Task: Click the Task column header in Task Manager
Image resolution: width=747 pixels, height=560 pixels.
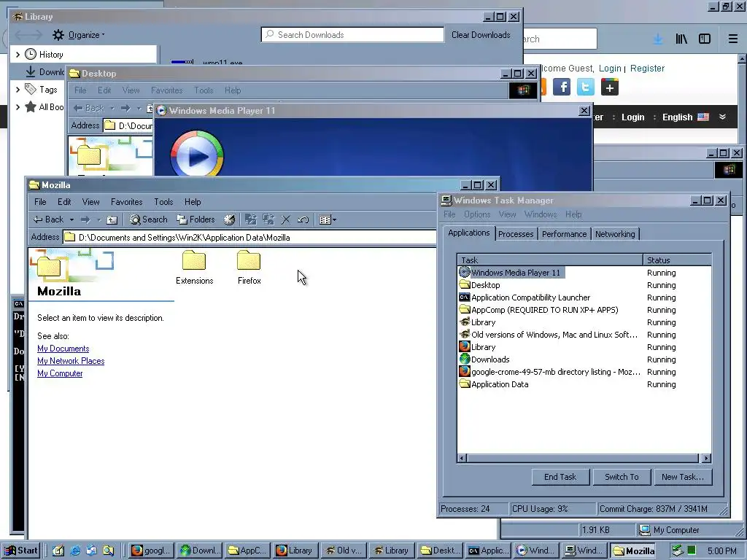Action: click(x=550, y=260)
